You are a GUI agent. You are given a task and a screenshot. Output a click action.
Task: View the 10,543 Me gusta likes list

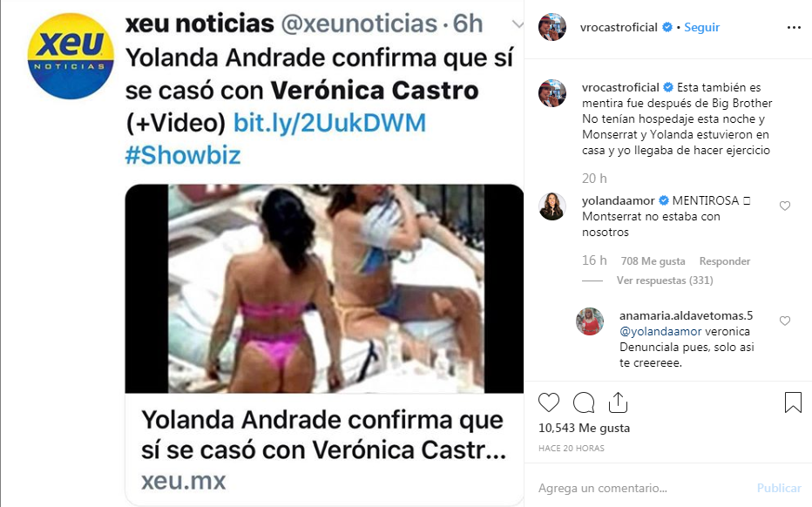(x=584, y=428)
